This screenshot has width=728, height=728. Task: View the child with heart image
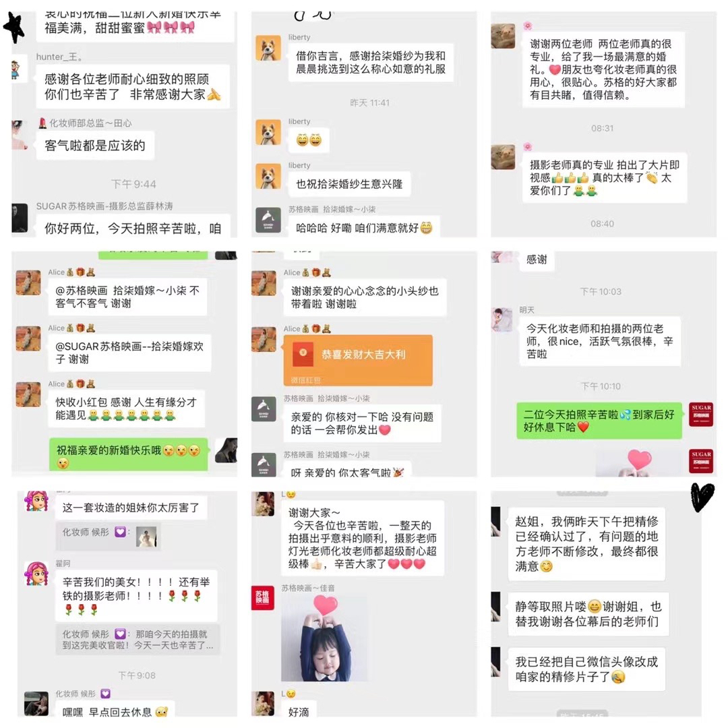[324, 638]
